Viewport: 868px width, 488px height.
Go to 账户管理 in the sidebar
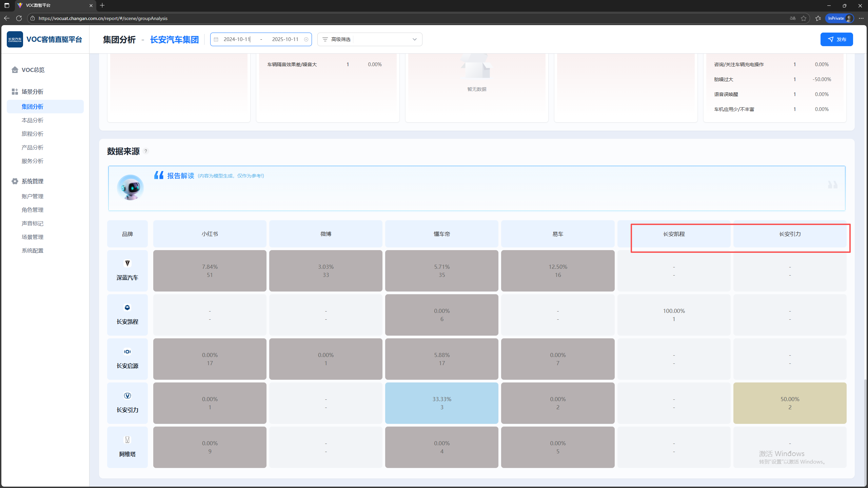pyautogui.click(x=33, y=196)
